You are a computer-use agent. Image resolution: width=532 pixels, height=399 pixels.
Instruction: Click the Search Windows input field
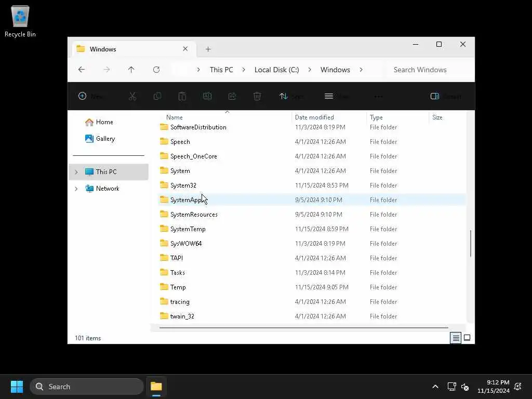(x=430, y=70)
